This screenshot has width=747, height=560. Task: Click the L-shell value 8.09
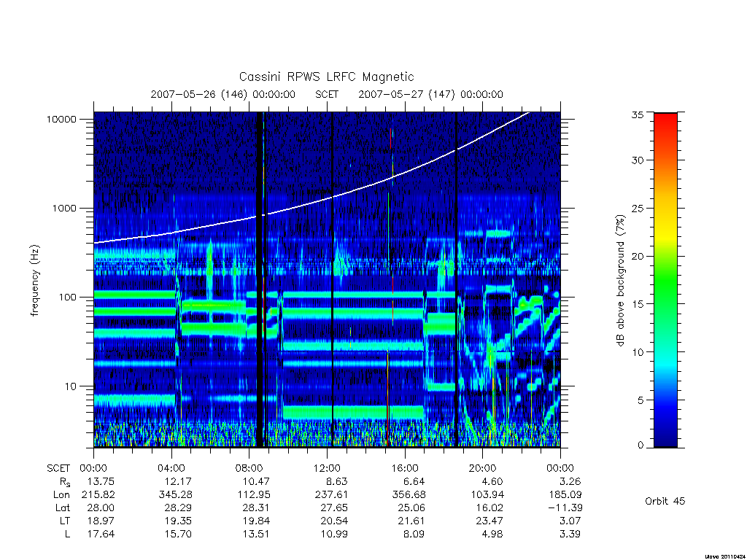point(414,534)
